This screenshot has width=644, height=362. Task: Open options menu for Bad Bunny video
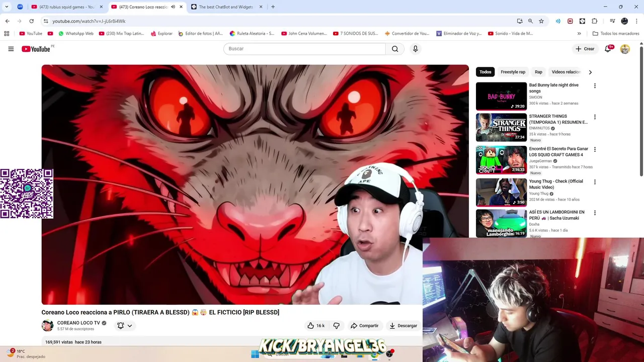[x=595, y=86]
